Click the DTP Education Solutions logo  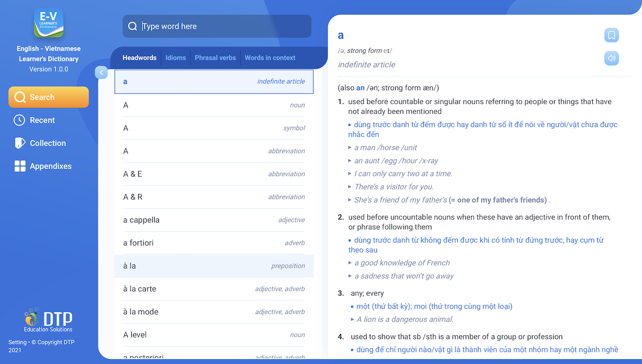point(48,320)
